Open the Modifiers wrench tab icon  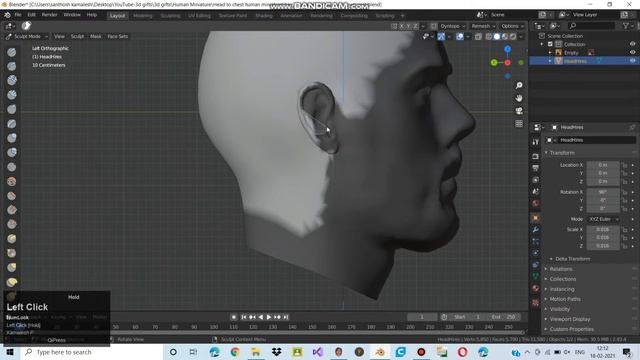point(536,230)
